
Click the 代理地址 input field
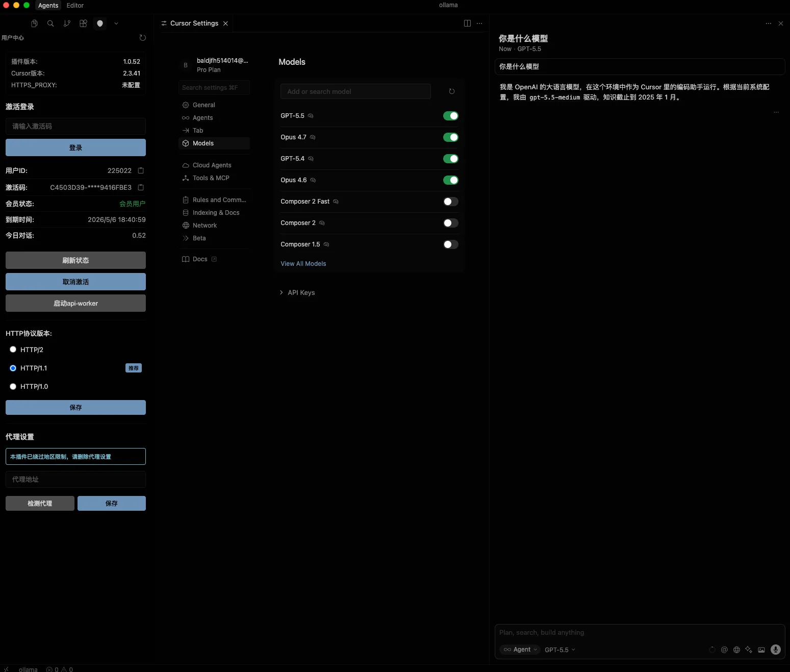[x=75, y=479]
